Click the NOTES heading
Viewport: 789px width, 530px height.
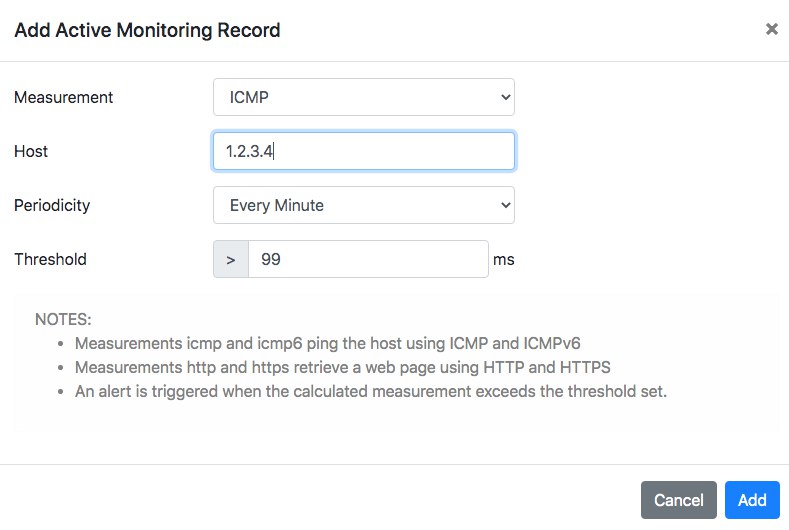point(63,319)
